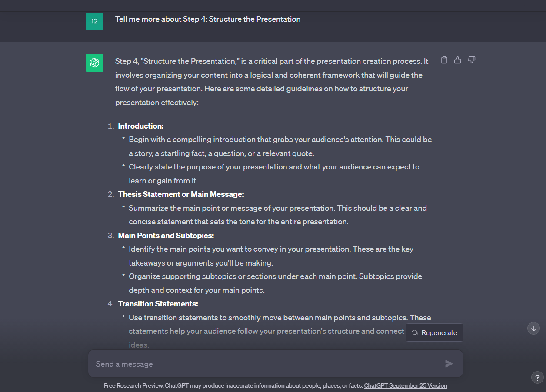The image size is (546, 392).
Task: Click the Transition Statements heading
Action: [x=158, y=304]
